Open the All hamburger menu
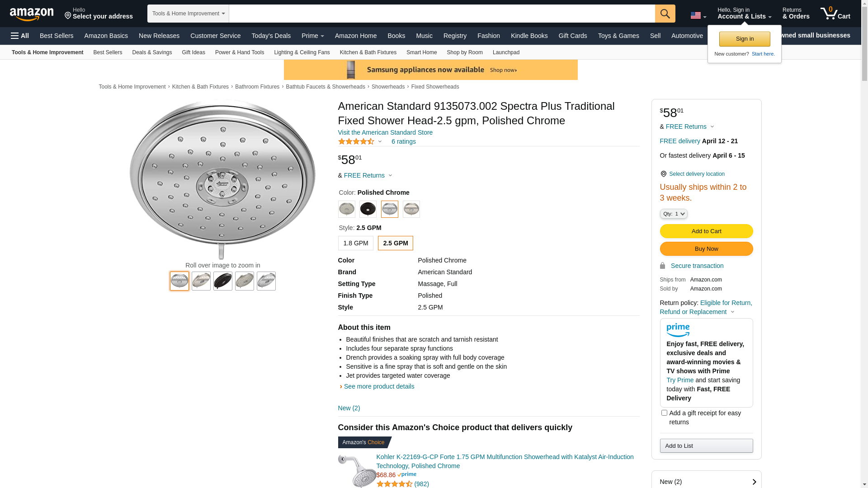This screenshot has width=868, height=488. (x=20, y=36)
